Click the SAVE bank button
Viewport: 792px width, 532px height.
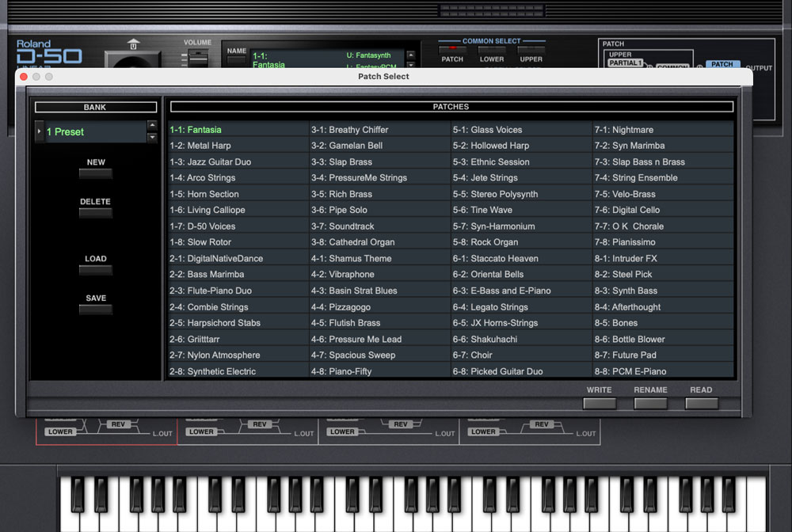96,310
